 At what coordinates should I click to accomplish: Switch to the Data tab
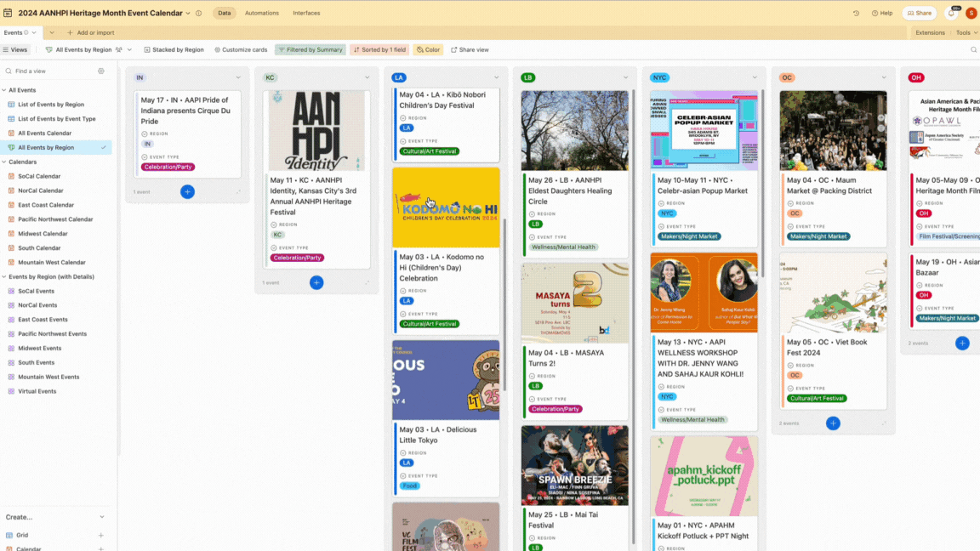coord(225,13)
